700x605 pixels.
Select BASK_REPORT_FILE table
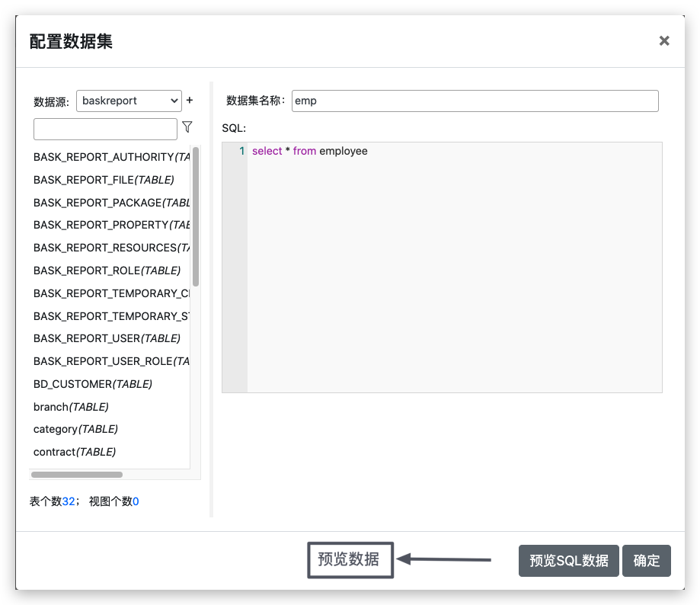coord(104,180)
